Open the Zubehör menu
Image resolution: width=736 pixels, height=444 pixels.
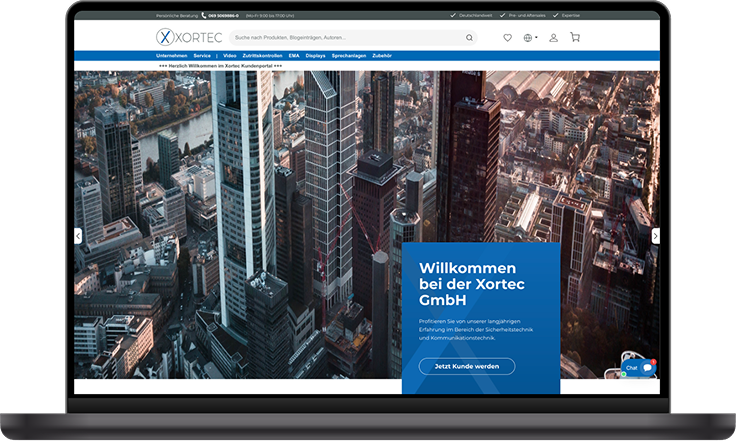tap(382, 56)
